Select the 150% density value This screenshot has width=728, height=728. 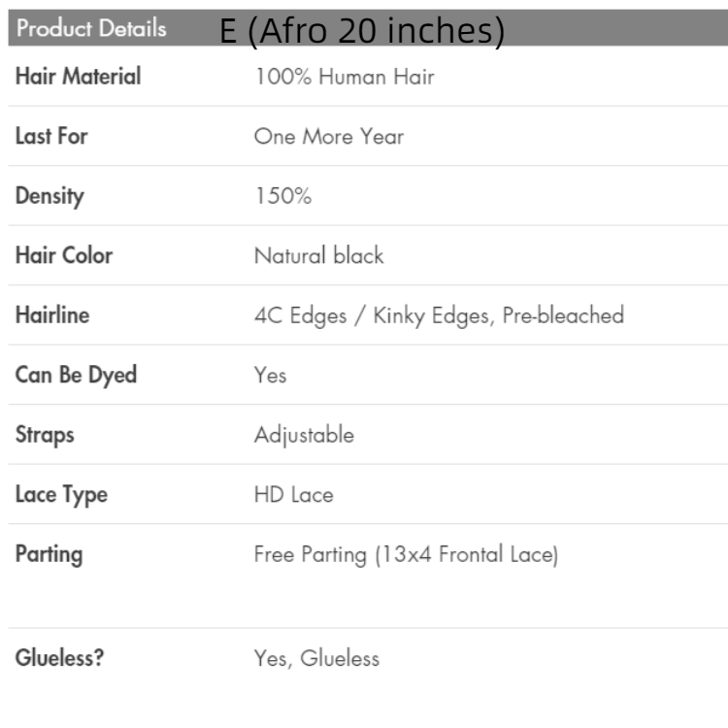pos(282,196)
